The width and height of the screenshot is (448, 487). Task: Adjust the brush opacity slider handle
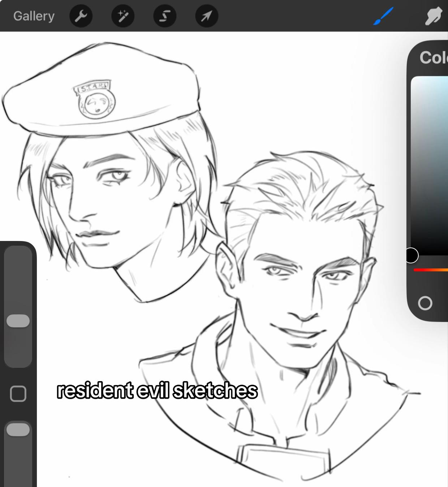pyautogui.click(x=18, y=430)
